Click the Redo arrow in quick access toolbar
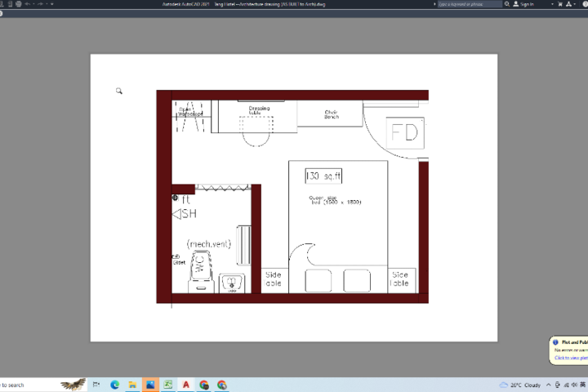 click(41, 4)
